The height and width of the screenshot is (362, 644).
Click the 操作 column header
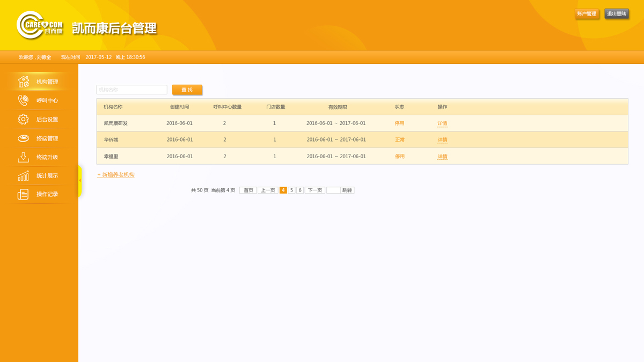[x=442, y=107]
